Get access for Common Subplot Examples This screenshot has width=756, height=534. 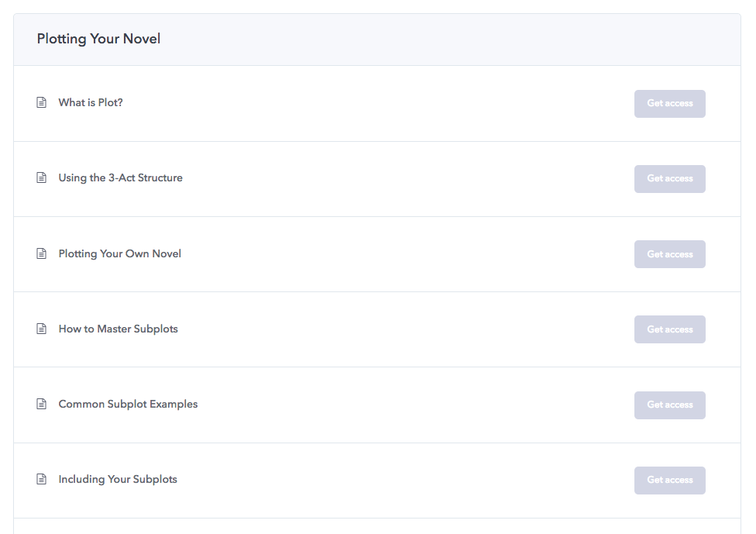[x=670, y=405]
